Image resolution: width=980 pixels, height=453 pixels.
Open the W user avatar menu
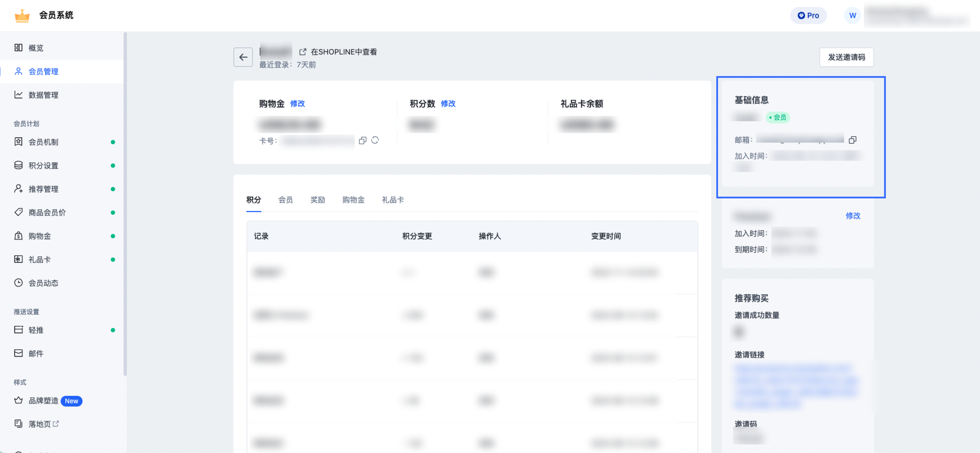[853, 16]
